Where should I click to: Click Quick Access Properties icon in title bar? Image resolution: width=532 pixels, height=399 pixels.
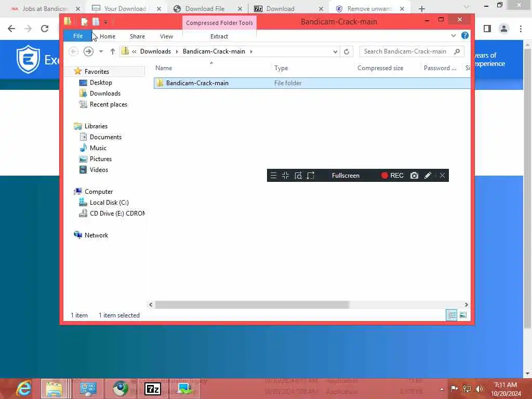(x=84, y=22)
